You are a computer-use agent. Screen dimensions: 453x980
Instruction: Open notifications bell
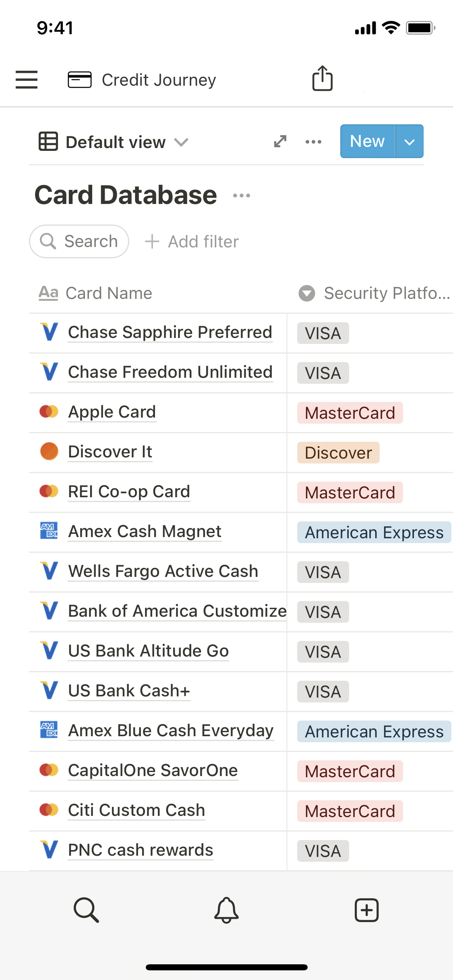[226, 910]
